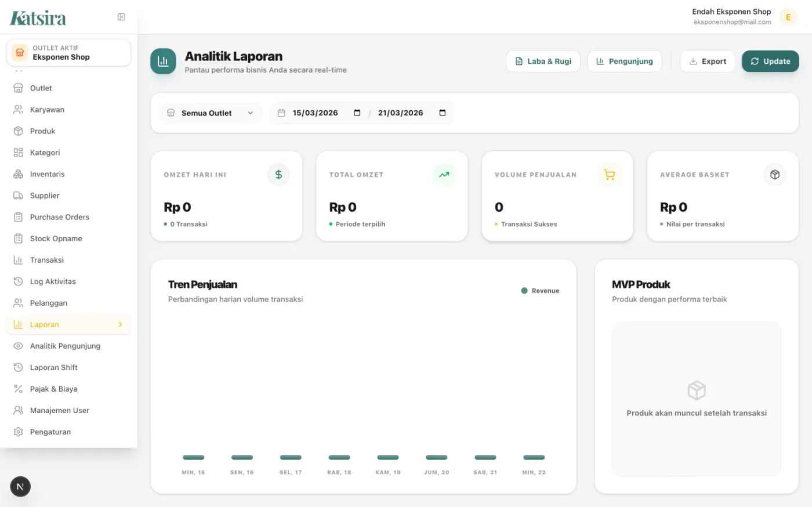Click the Analitik Laporan chart icon

[163, 61]
